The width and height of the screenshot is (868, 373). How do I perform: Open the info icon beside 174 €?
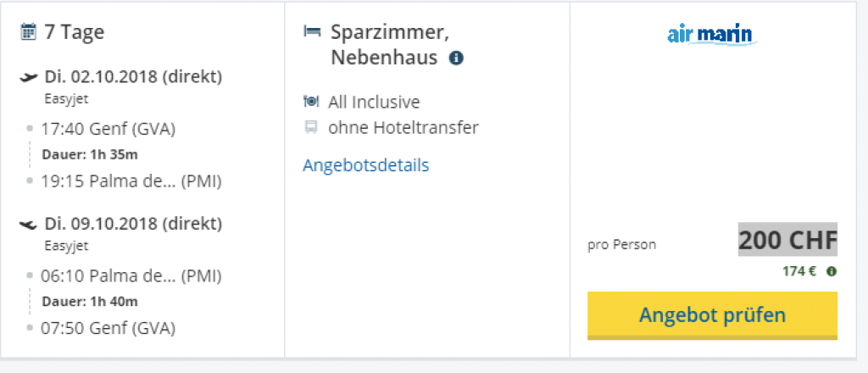pyautogui.click(x=832, y=271)
